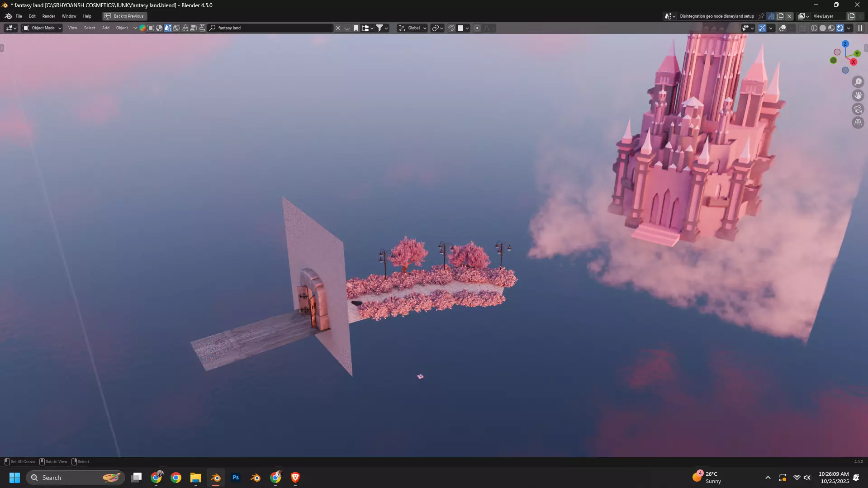The height and width of the screenshot is (488, 868).
Task: Open the File menu
Action: click(19, 16)
